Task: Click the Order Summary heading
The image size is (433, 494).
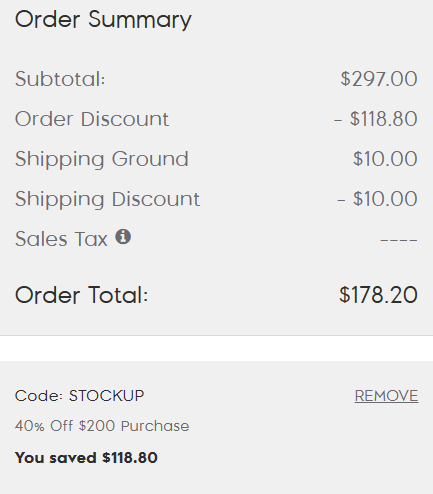Action: click(103, 20)
